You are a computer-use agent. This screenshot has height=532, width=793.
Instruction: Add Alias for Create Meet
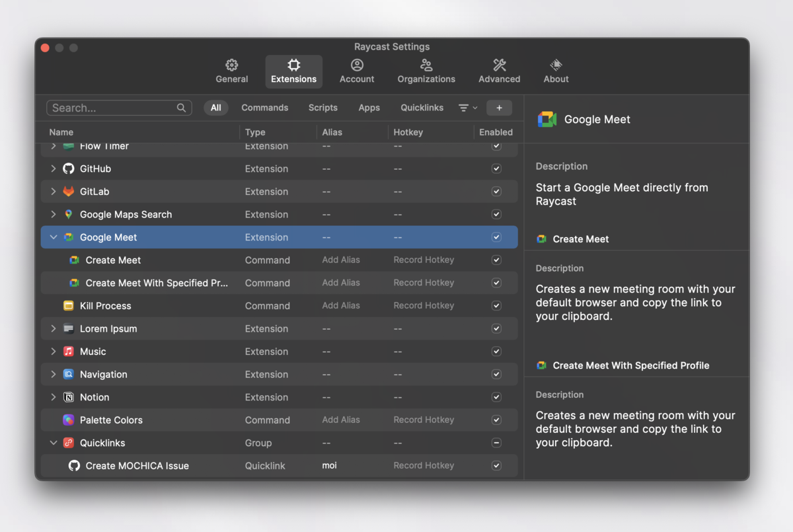[341, 260]
